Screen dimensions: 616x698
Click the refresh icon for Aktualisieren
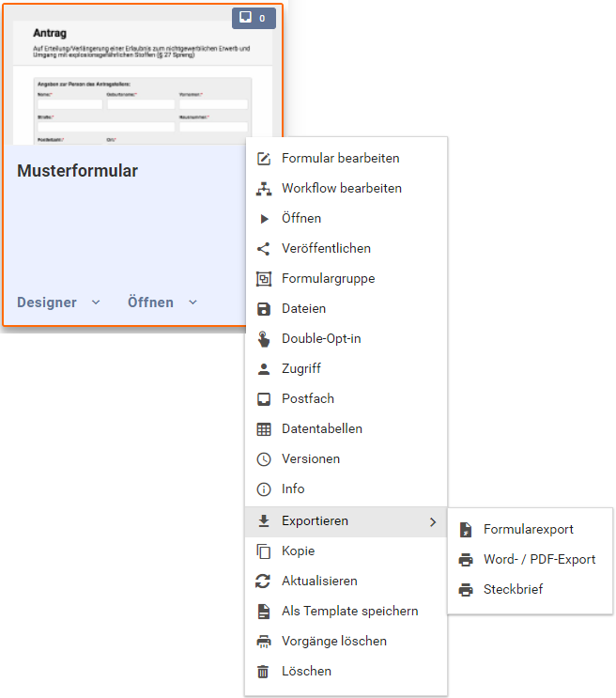point(264,582)
